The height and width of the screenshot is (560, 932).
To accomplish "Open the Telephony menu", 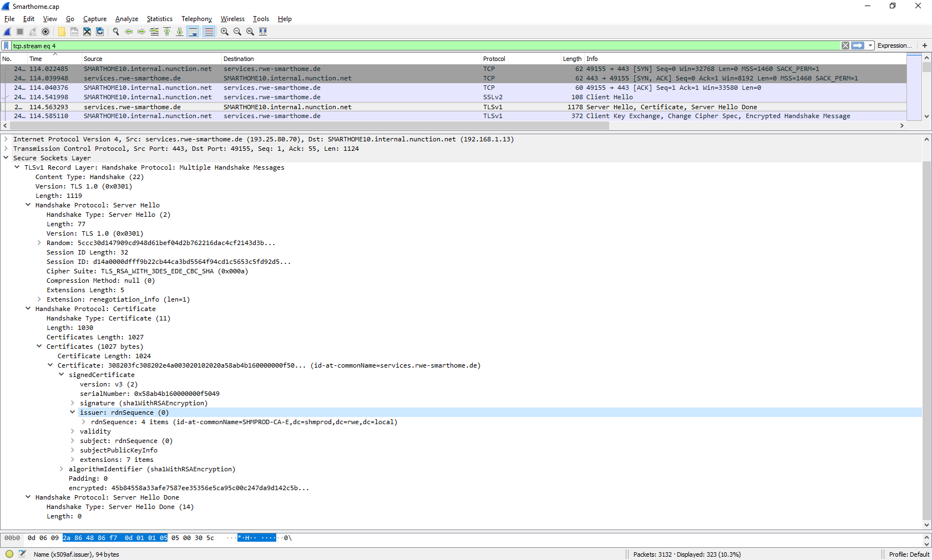I will (196, 18).
